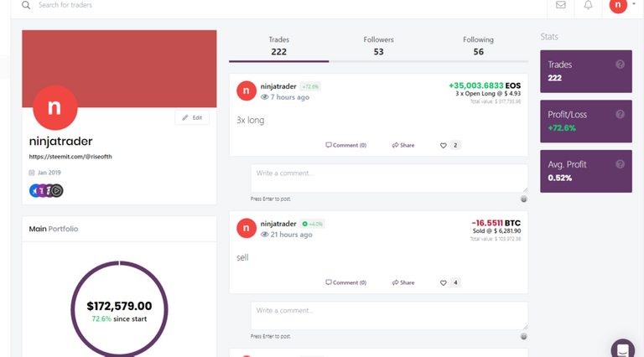Expand the account dropdown arrow
The height and width of the screenshot is (357, 644).
634,4
